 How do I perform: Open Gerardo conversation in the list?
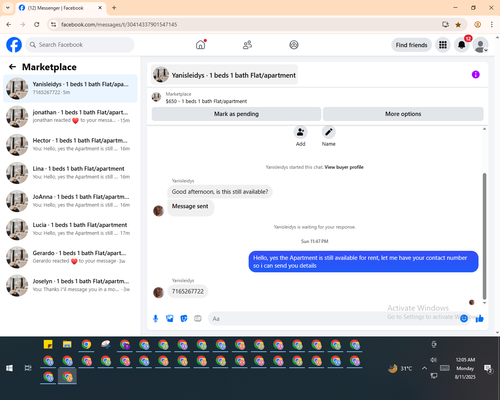pos(70,257)
